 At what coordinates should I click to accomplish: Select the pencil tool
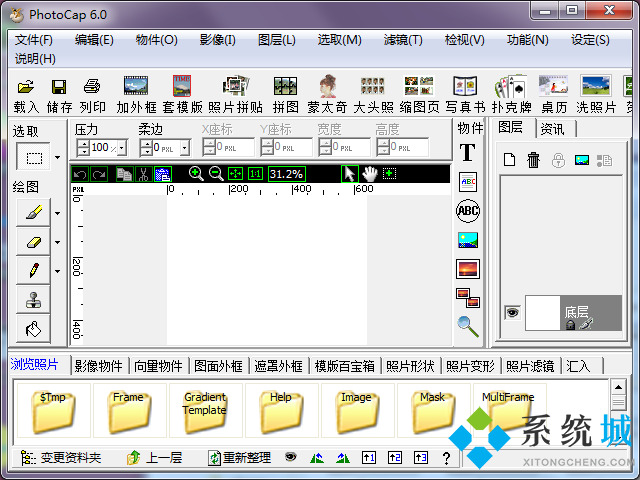[x=33, y=271]
